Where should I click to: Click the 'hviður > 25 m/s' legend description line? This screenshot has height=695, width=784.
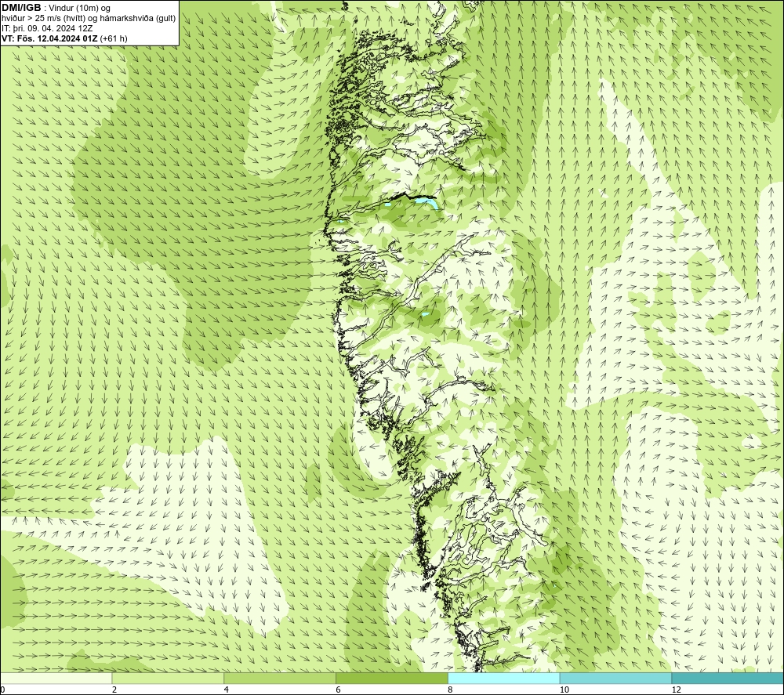(89, 19)
